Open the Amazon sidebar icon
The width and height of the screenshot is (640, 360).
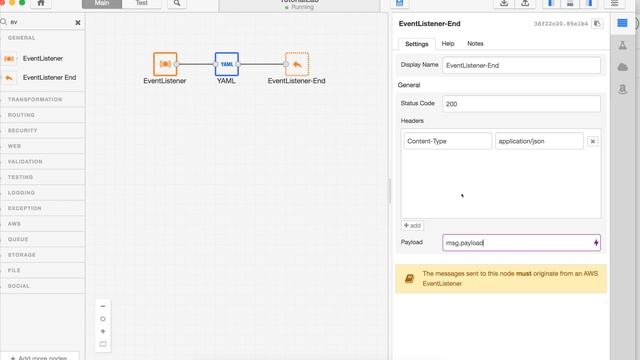click(x=622, y=89)
